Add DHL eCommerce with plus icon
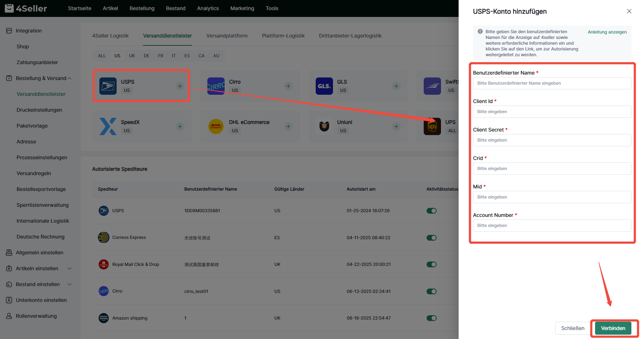Viewport: 644px width, 339px height. pyautogui.click(x=288, y=126)
